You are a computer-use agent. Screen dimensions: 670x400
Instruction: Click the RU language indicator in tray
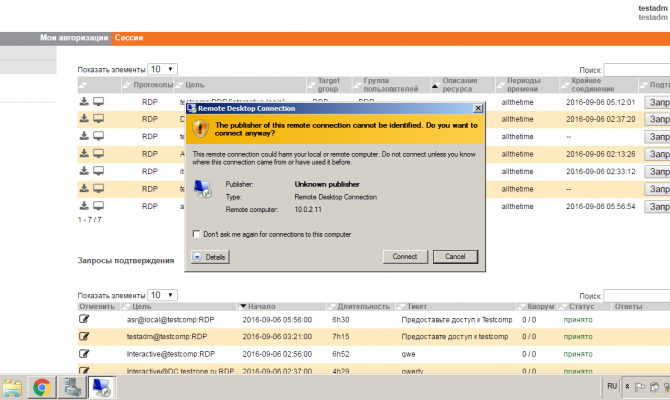click(612, 386)
